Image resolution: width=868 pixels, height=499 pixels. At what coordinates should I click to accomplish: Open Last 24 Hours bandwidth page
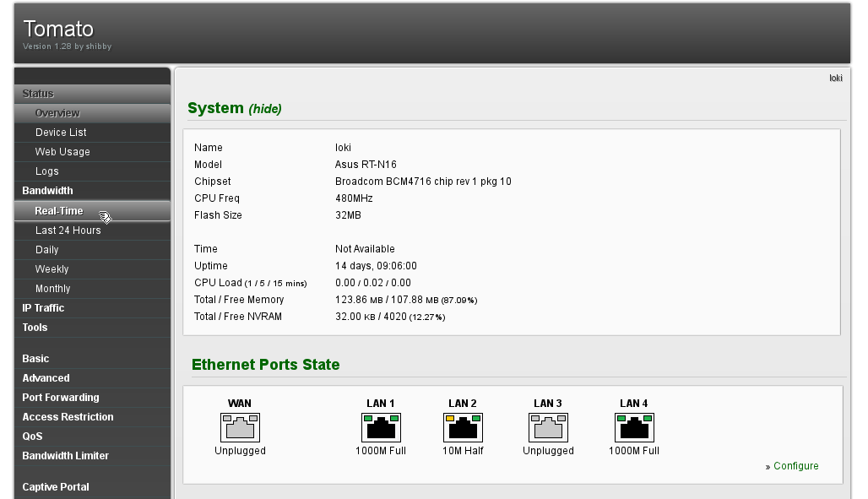click(92, 231)
